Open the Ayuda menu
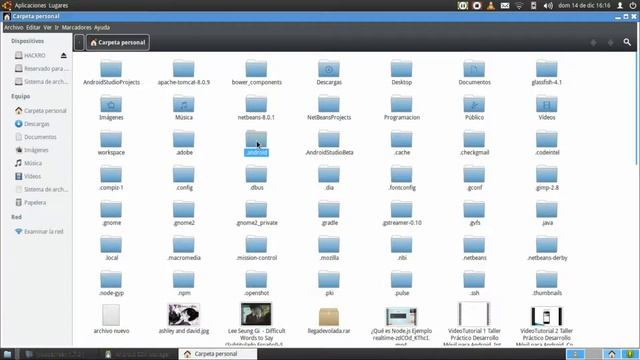640x360 pixels. tap(102, 28)
